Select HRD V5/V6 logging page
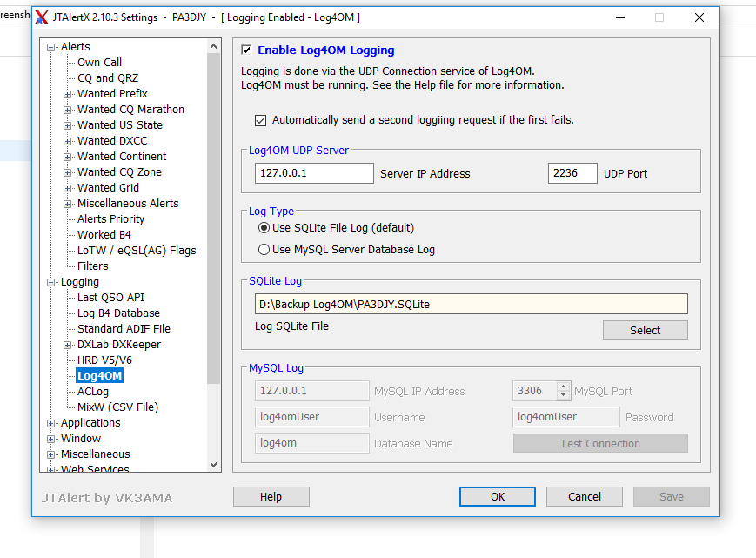 (104, 360)
